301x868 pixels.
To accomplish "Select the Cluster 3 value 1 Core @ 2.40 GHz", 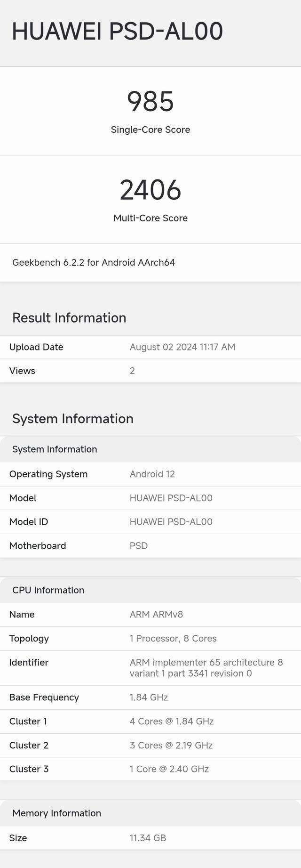I will pyautogui.click(x=169, y=769).
